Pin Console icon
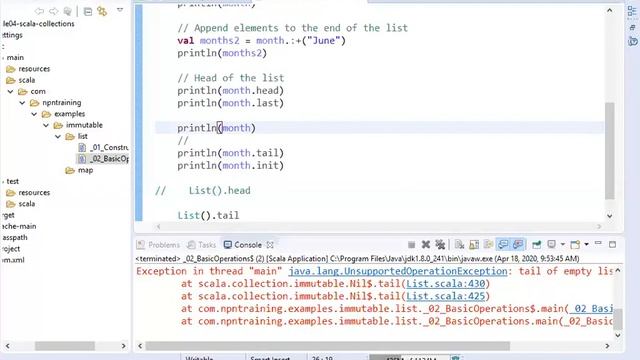 pyautogui.click(x=536, y=244)
